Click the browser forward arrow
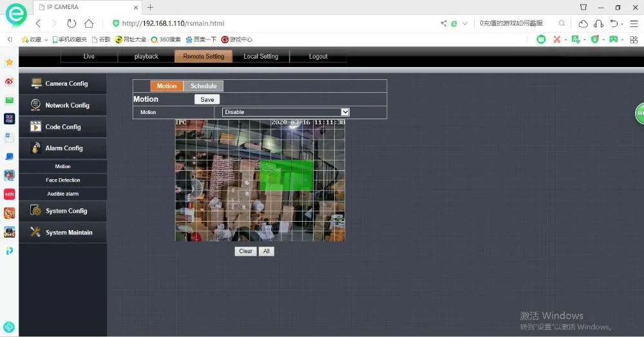Image resolution: width=644 pixels, height=337 pixels. click(x=54, y=23)
